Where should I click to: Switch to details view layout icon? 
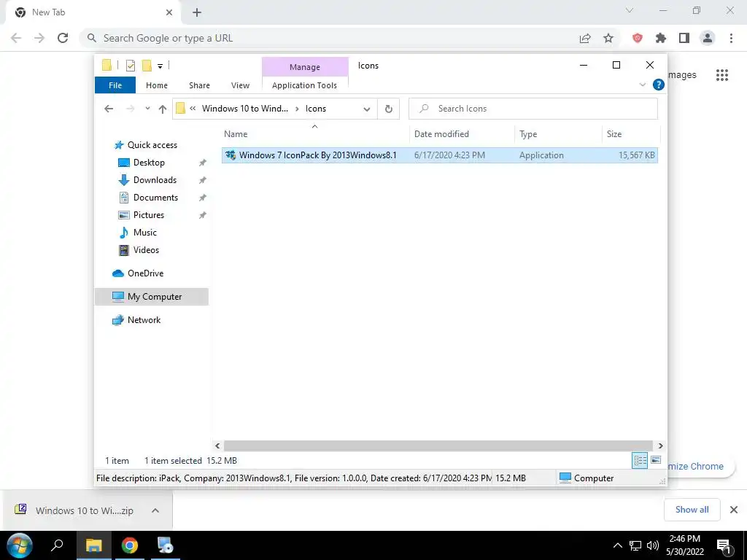[640, 461]
